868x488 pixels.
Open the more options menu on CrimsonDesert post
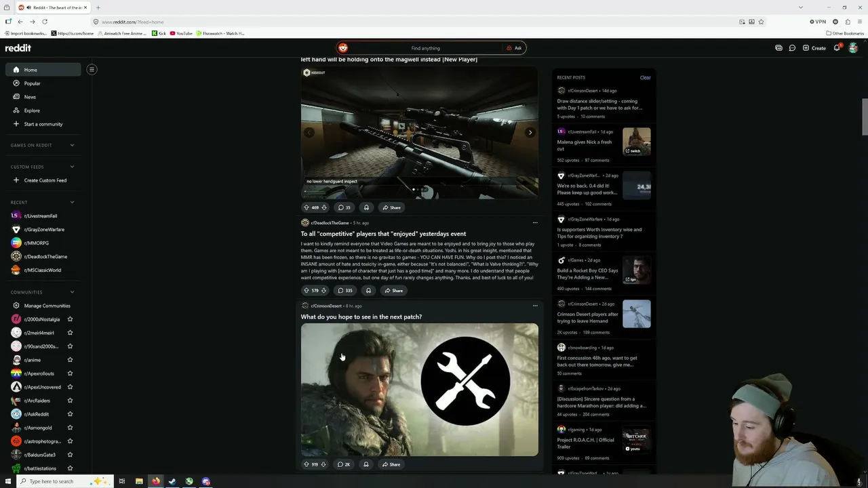pyautogui.click(x=535, y=306)
